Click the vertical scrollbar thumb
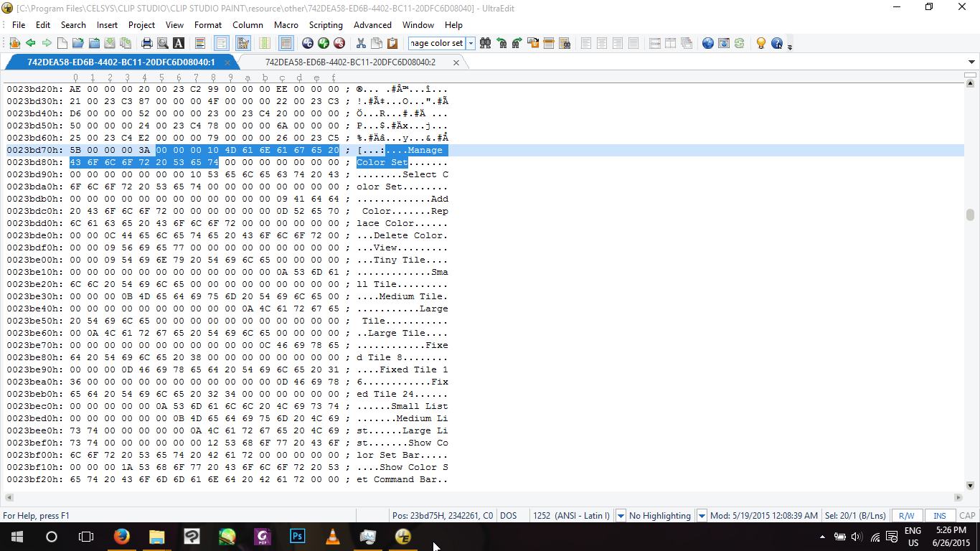Image resolution: width=980 pixels, height=551 pixels. [x=971, y=215]
